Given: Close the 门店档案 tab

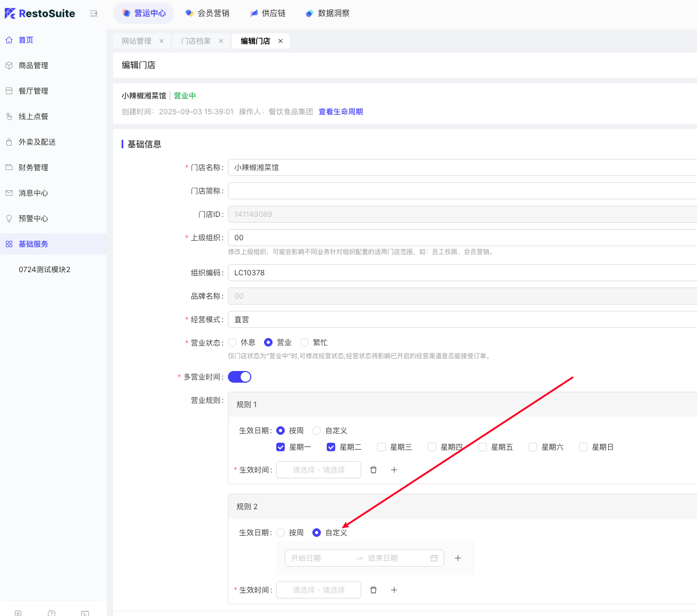Looking at the screenshot, I should [x=221, y=41].
